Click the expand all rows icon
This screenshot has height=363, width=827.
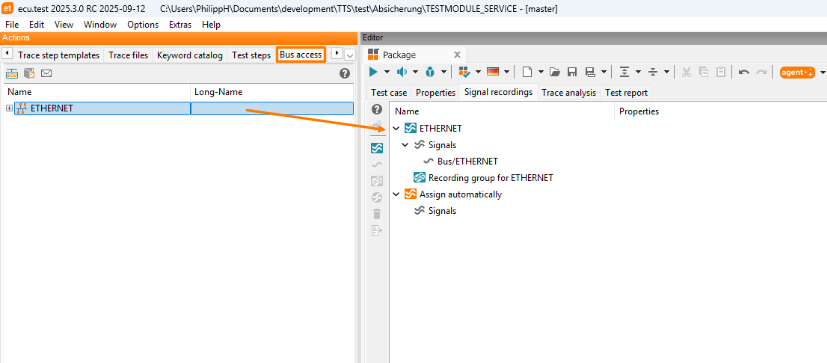point(624,72)
